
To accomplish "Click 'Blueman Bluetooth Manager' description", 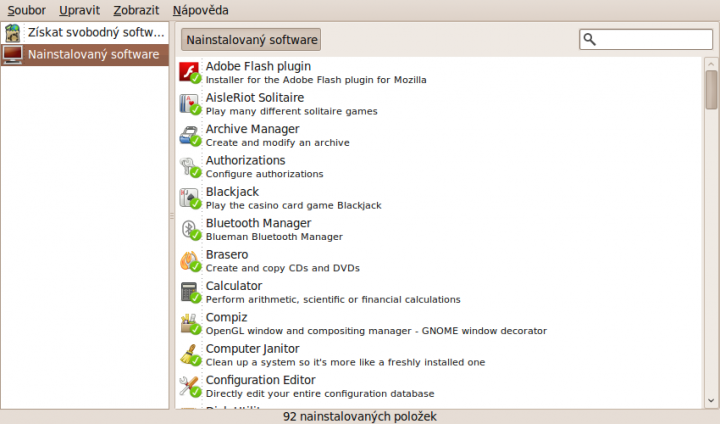I will (x=274, y=237).
